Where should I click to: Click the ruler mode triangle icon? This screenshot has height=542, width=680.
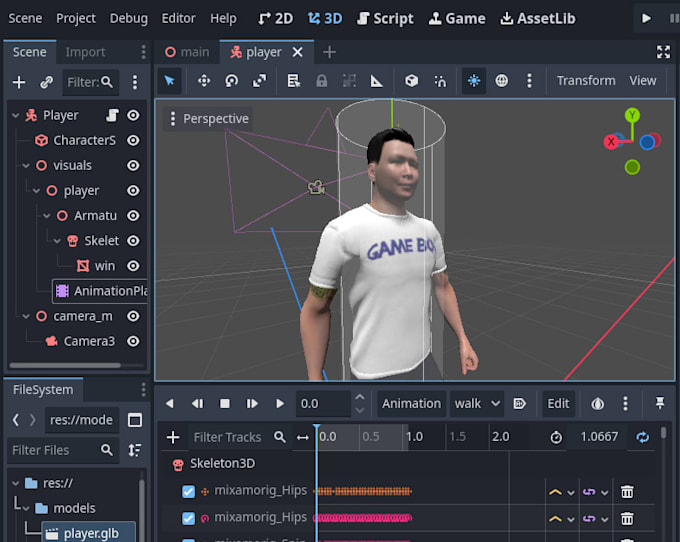tap(376, 81)
